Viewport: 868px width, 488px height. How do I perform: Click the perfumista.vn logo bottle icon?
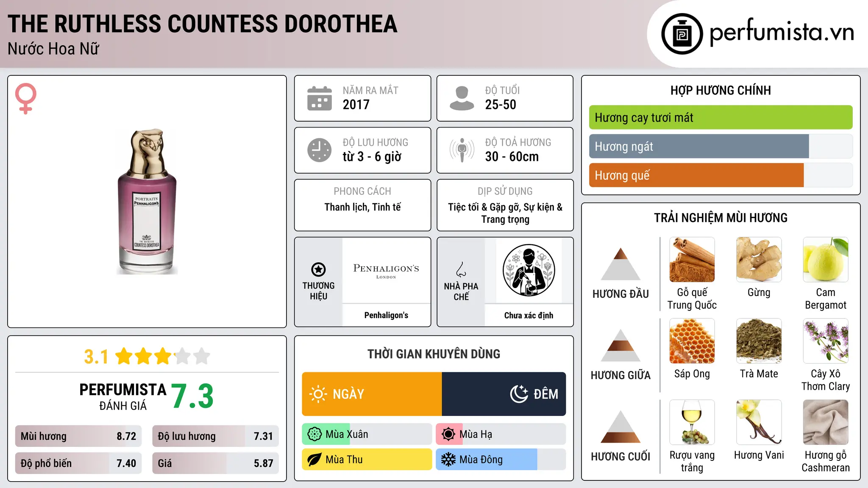[x=682, y=34]
